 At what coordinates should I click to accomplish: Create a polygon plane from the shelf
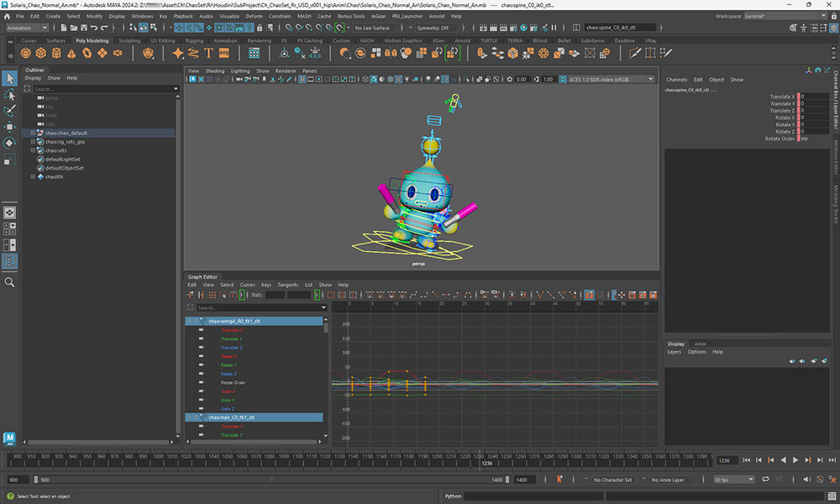coord(102,53)
